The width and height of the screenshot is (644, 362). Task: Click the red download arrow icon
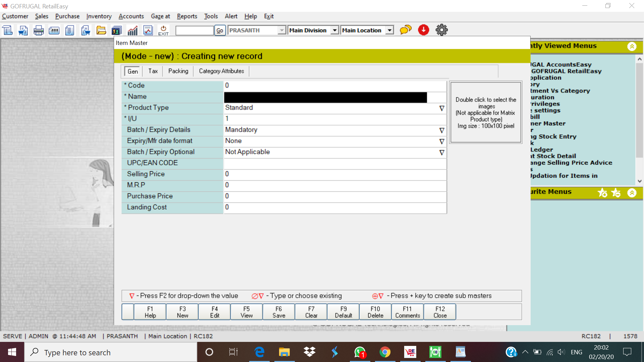click(x=424, y=30)
